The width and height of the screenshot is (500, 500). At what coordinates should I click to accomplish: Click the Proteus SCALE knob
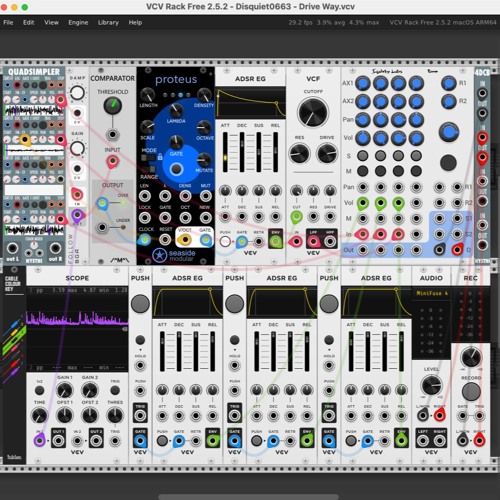coord(147,127)
